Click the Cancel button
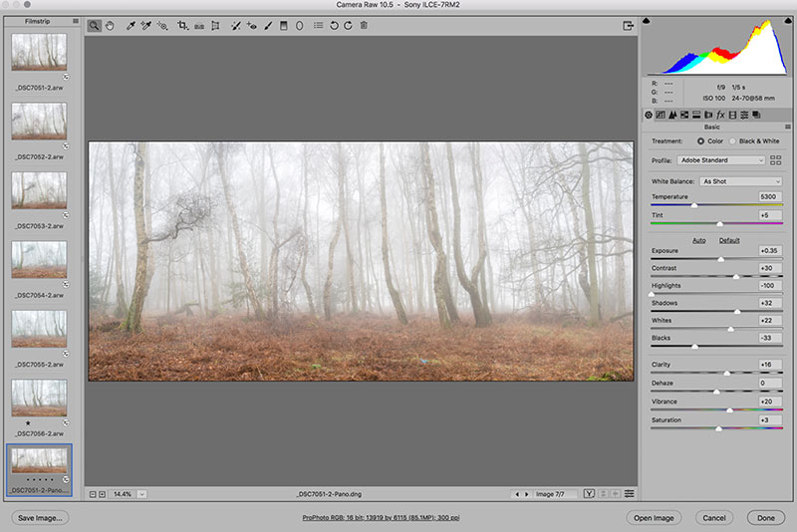 point(714,518)
